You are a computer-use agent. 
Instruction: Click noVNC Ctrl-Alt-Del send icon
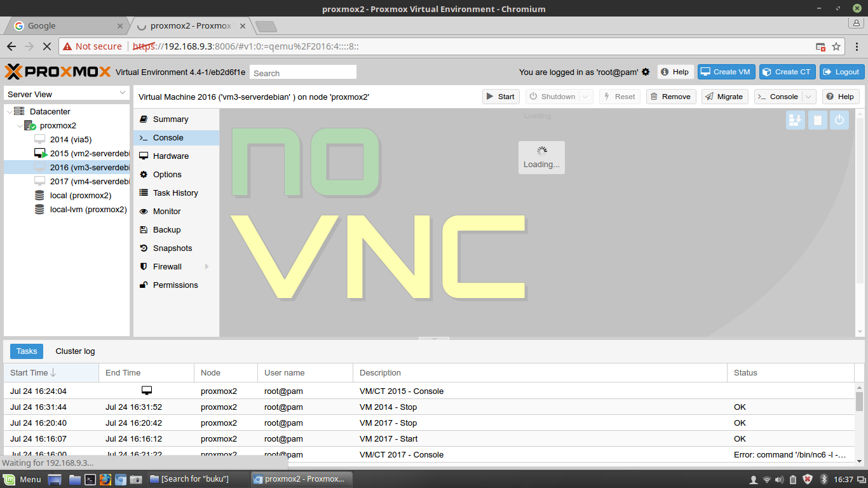796,119
